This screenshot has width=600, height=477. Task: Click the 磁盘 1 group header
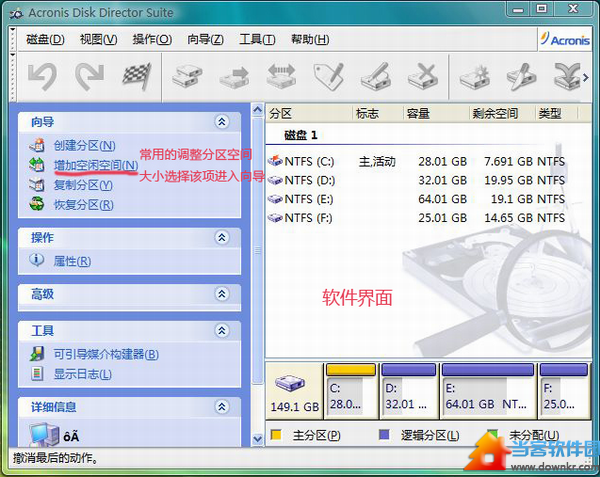click(301, 135)
